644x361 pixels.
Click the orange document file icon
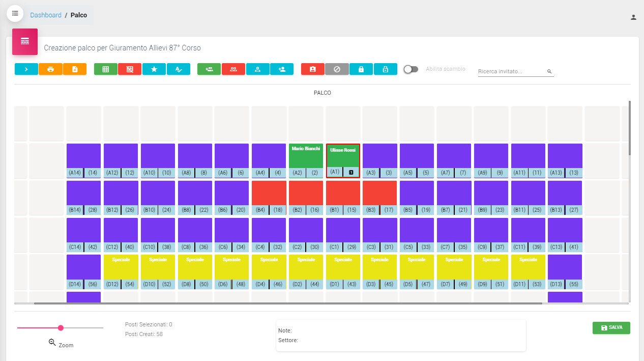click(x=75, y=69)
